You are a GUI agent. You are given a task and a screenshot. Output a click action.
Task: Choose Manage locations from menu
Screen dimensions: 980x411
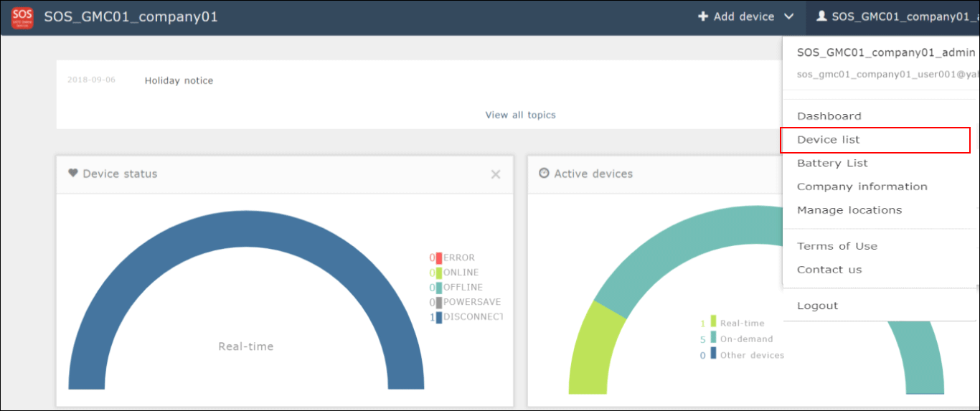(x=849, y=210)
